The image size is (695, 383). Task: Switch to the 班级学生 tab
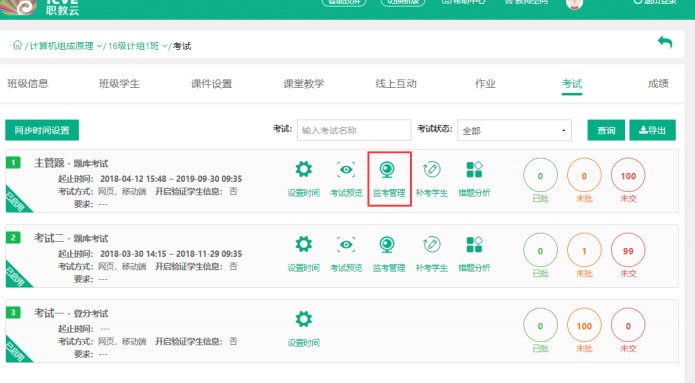click(119, 83)
